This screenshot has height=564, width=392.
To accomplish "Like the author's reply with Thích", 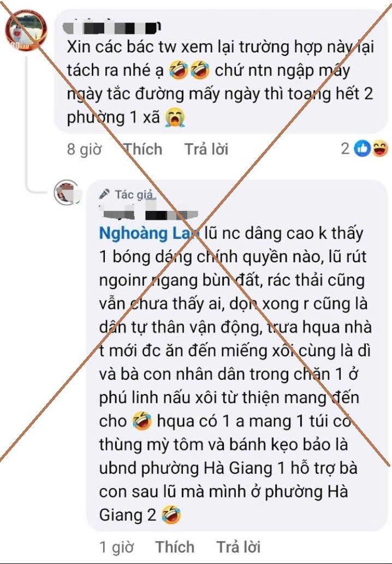I will pos(175,547).
